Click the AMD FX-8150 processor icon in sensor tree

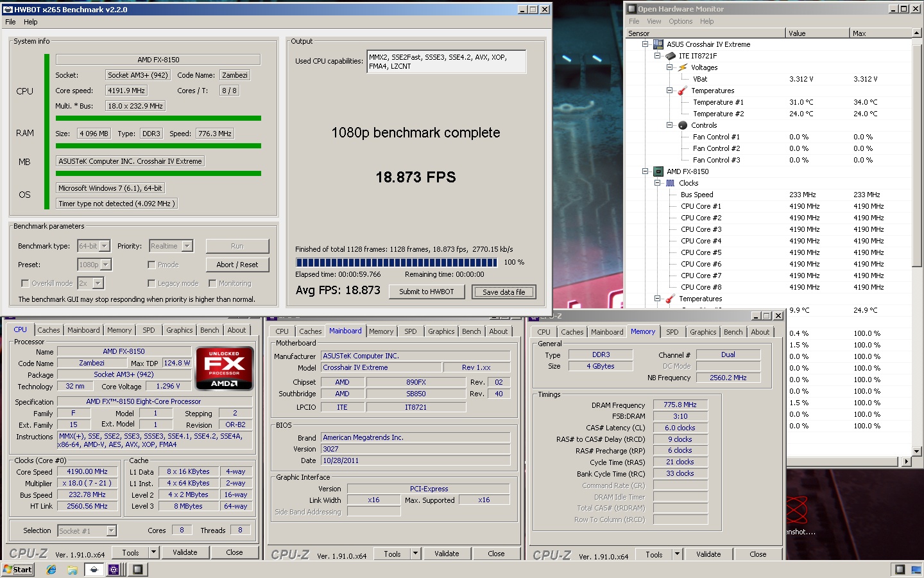[x=658, y=171]
